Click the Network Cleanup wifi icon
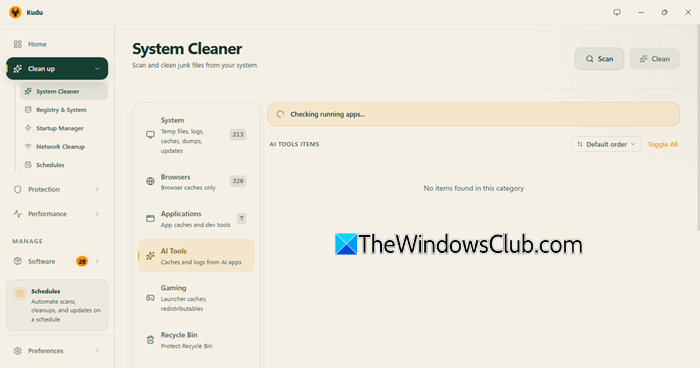The width and height of the screenshot is (700, 369). [28, 146]
